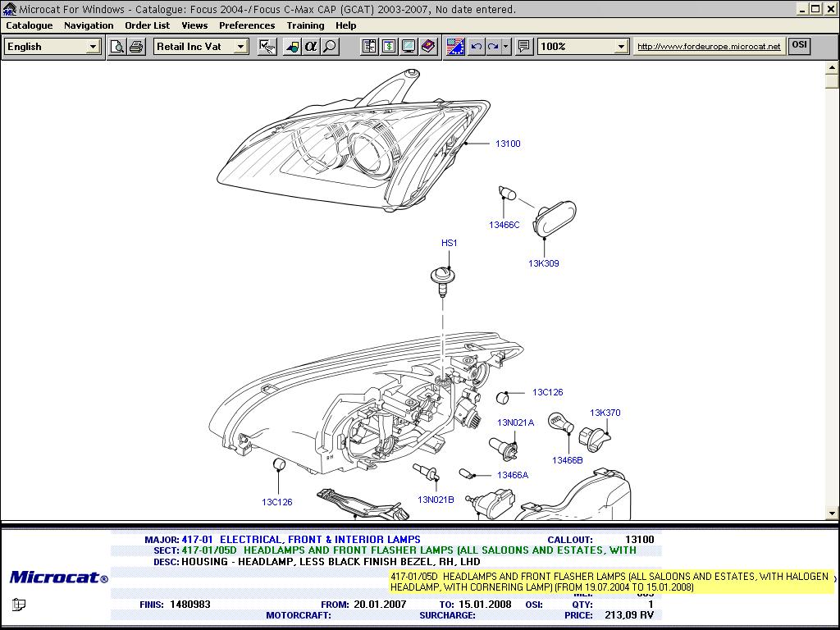Click the monitor screen toolbar icon
The width and height of the screenshot is (840, 630).
click(409, 47)
